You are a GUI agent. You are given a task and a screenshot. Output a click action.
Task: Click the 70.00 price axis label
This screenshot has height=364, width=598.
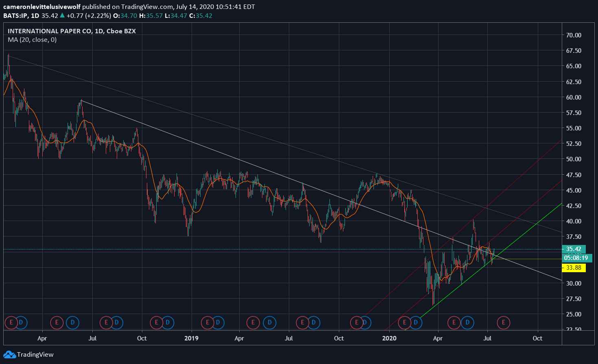[574, 35]
